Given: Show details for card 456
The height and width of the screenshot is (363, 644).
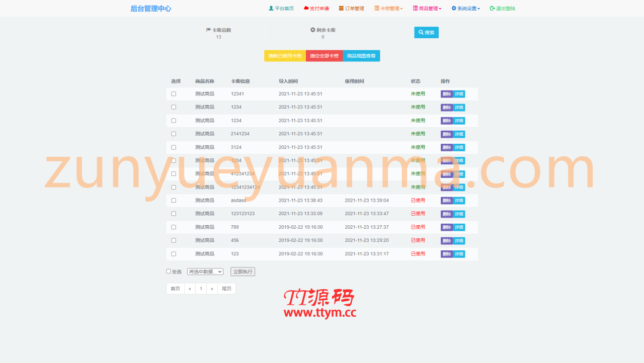Looking at the screenshot, I should pyautogui.click(x=459, y=241).
